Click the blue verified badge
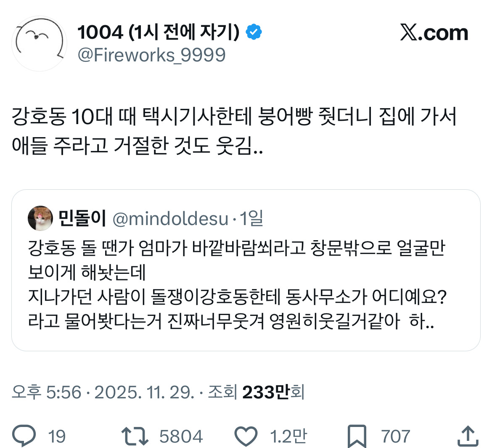The height and width of the screenshot is (448, 492). [254, 32]
